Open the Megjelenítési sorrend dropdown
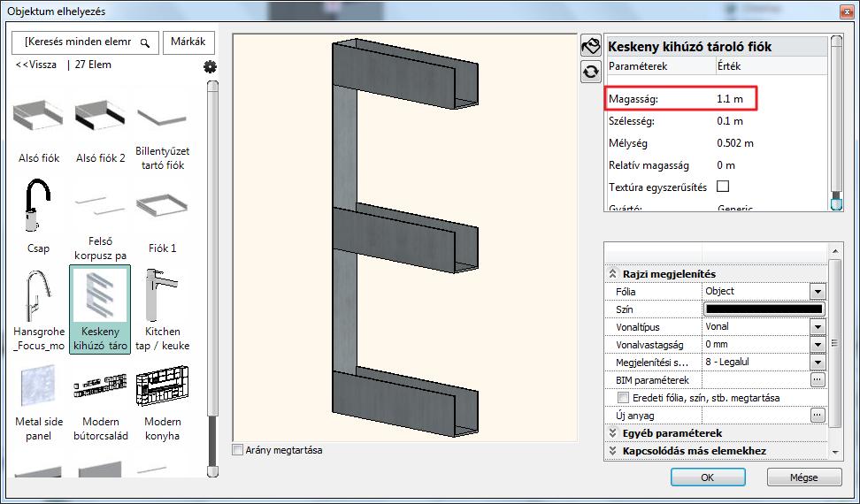860x504 pixels. (x=818, y=363)
